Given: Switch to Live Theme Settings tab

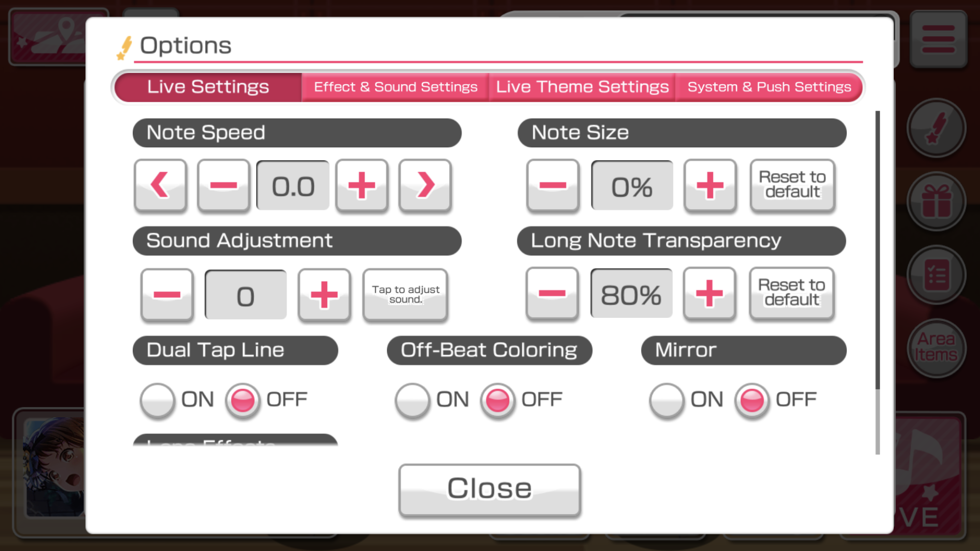Looking at the screenshot, I should pyautogui.click(x=581, y=86).
